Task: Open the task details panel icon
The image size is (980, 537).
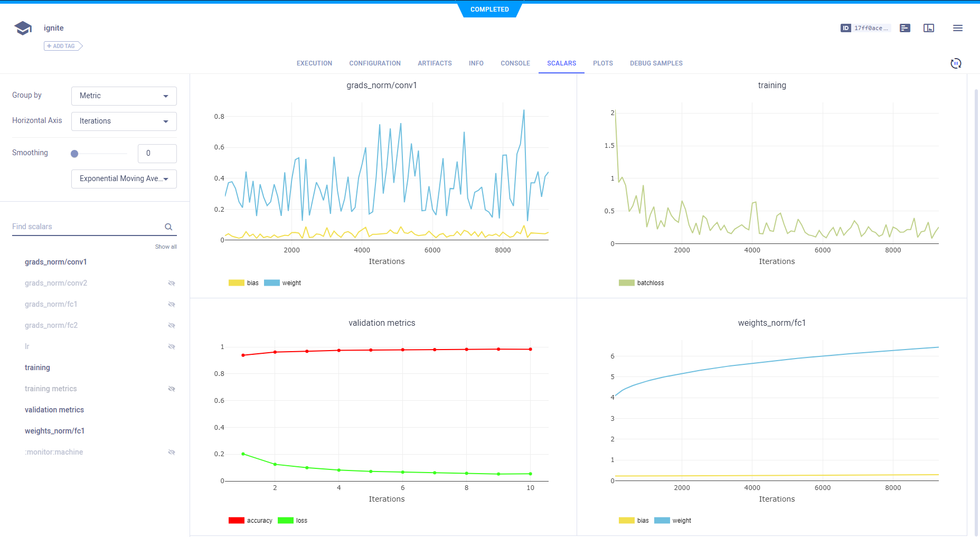Action: 905,28
